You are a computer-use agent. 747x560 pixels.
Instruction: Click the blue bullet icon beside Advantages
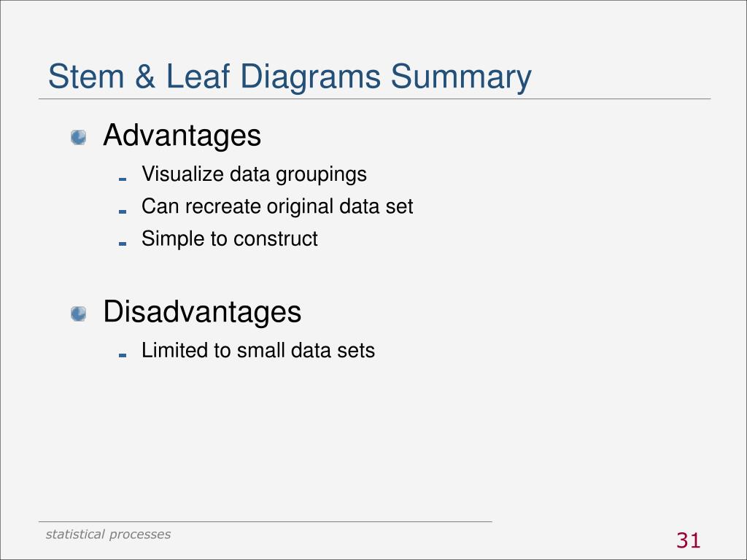pyautogui.click(x=79, y=137)
